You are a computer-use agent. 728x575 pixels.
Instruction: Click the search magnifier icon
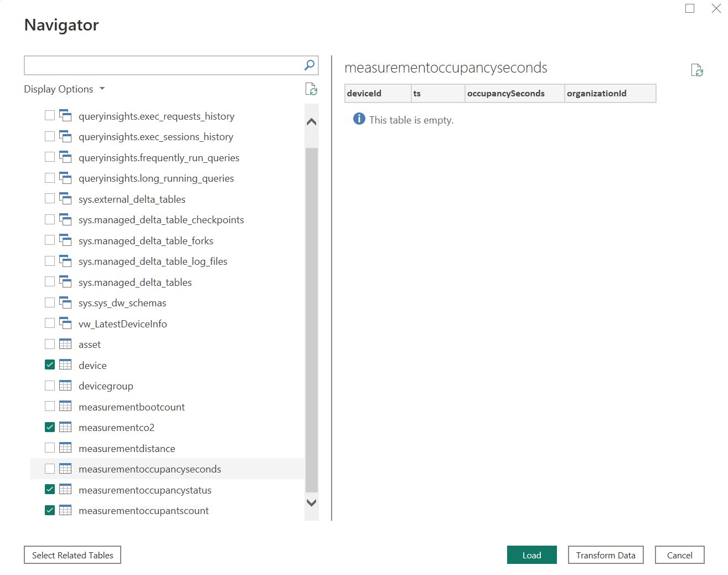coord(309,65)
